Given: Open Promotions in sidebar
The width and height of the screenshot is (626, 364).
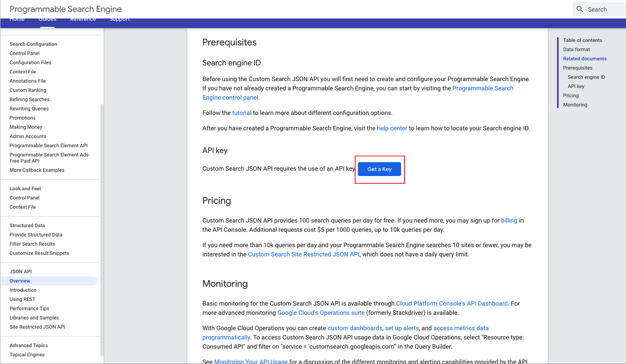Looking at the screenshot, I should coord(22,118).
